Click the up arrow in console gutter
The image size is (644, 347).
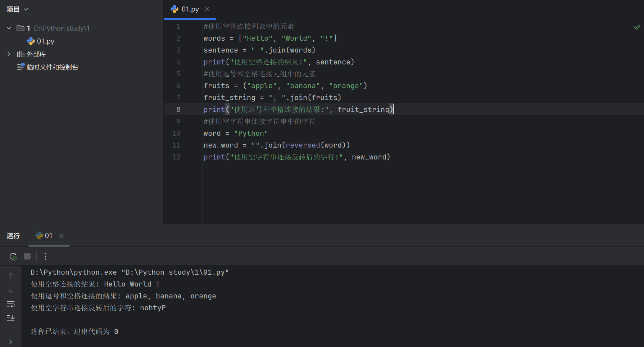tap(11, 275)
